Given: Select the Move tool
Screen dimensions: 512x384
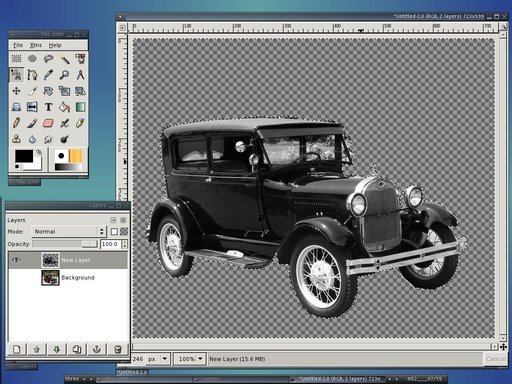Looking at the screenshot, I should (16, 91).
